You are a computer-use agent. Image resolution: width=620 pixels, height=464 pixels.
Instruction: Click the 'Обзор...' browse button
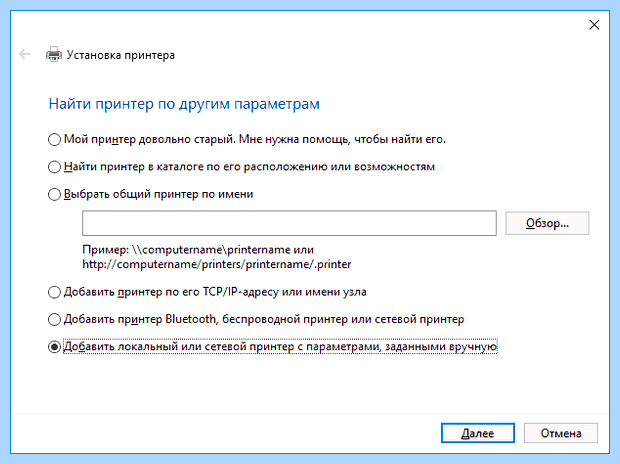point(547,223)
